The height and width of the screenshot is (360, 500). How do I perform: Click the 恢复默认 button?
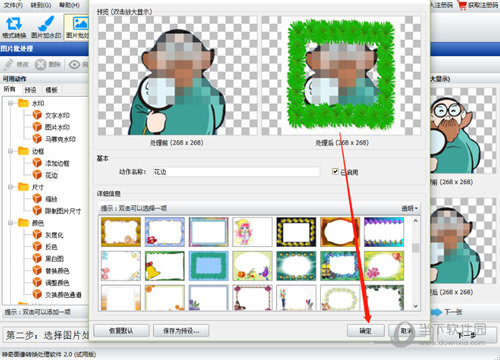pyautogui.click(x=121, y=331)
